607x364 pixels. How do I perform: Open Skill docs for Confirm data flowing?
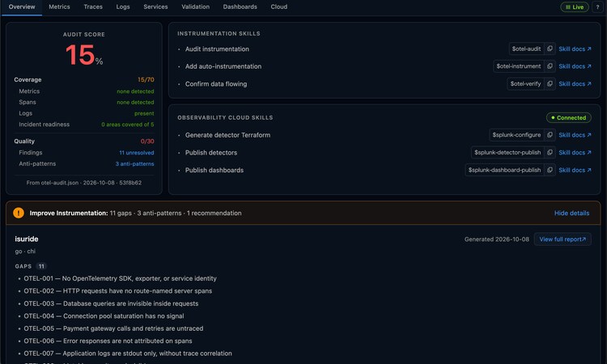click(x=575, y=83)
